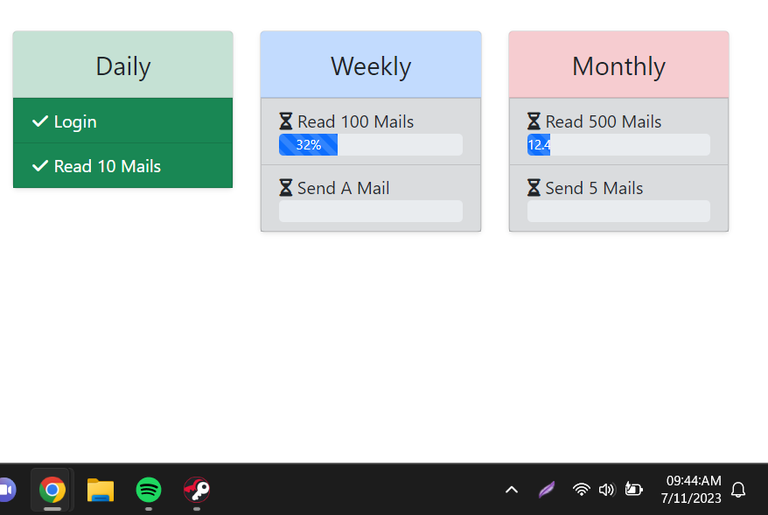Open File Explorer from the taskbar
The width and height of the screenshot is (768, 515).
pos(100,490)
